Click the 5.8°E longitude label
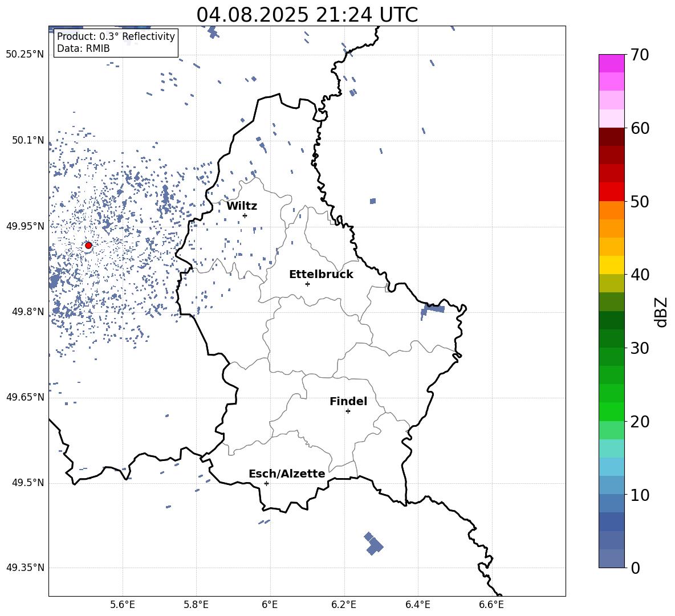 [196, 605]
